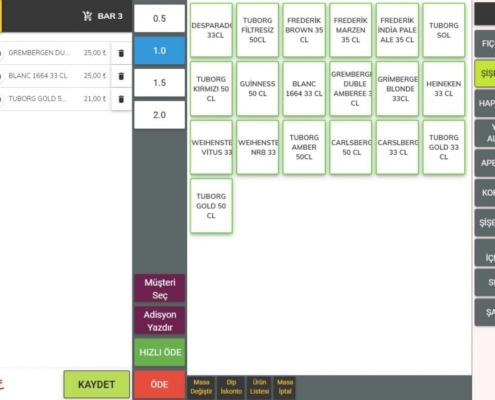The height and width of the screenshot is (400, 495).
Task: Add BLANC 1664 33 CL product tile
Action: coord(304,89)
